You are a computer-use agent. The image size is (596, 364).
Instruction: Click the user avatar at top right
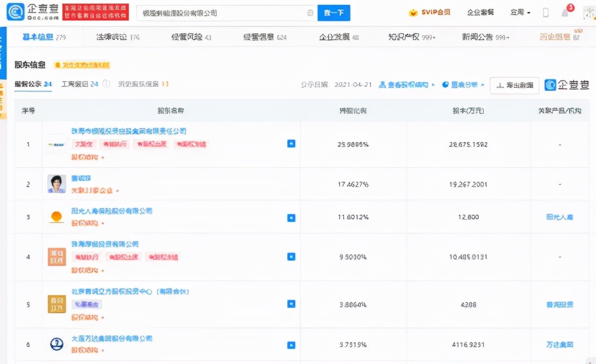(x=589, y=13)
